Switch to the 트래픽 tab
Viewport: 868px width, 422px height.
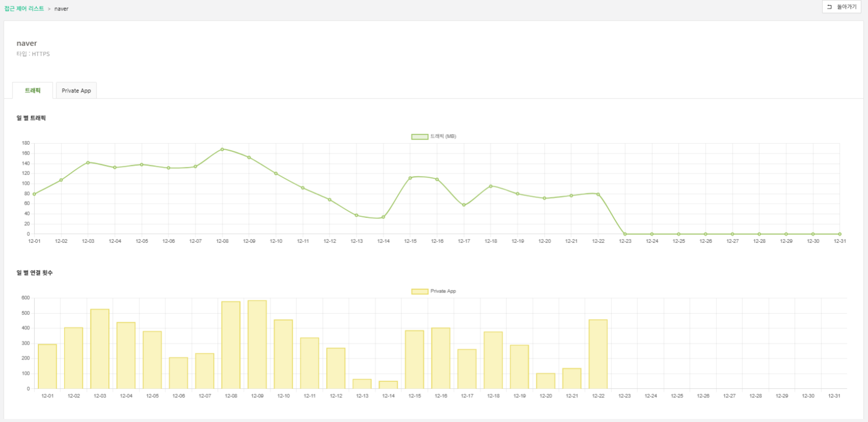coord(33,90)
